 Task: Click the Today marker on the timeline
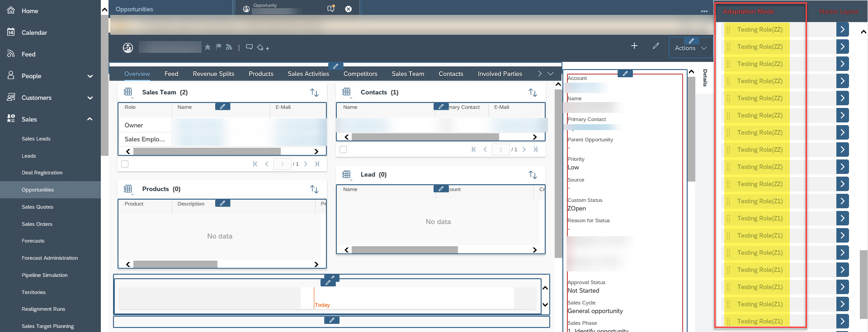[322, 305]
